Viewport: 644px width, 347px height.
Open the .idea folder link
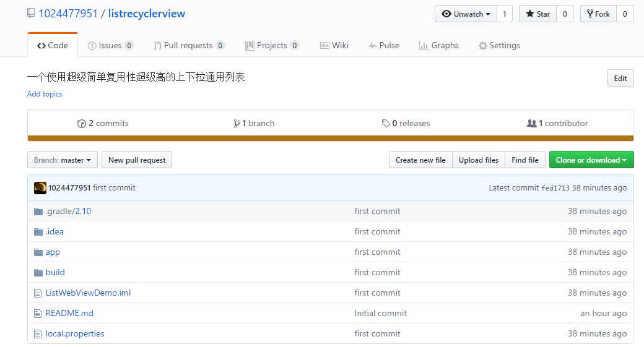tap(54, 232)
